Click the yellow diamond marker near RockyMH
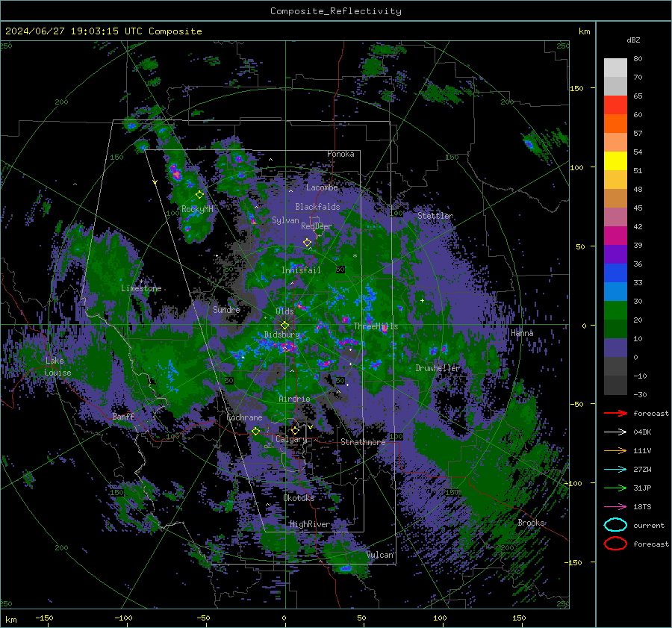This screenshot has width=672, height=628. click(199, 195)
